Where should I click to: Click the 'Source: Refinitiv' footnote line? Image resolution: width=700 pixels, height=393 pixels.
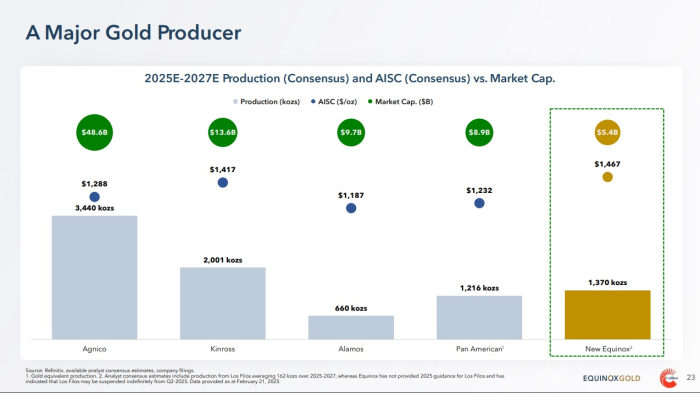pos(110,370)
